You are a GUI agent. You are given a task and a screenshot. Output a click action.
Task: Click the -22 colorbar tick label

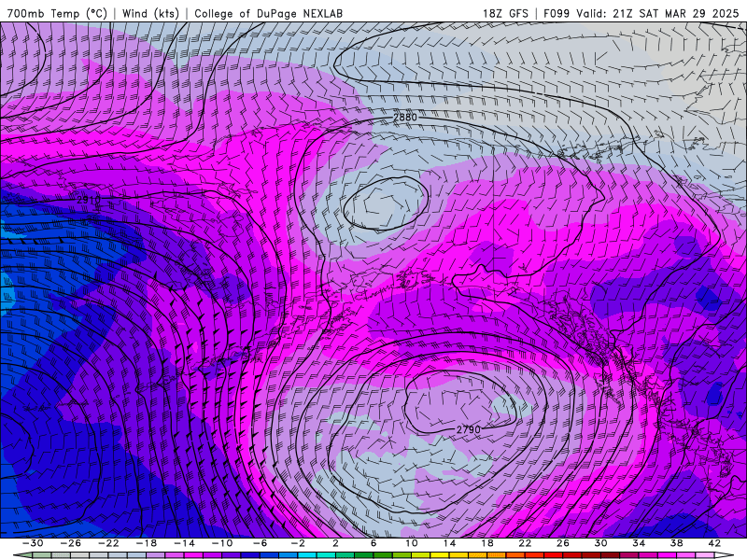(108, 543)
